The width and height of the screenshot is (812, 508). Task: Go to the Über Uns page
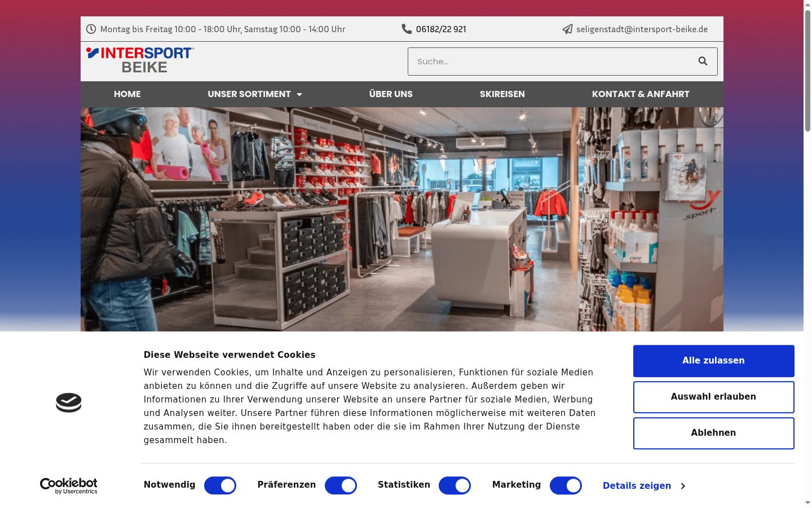391,94
